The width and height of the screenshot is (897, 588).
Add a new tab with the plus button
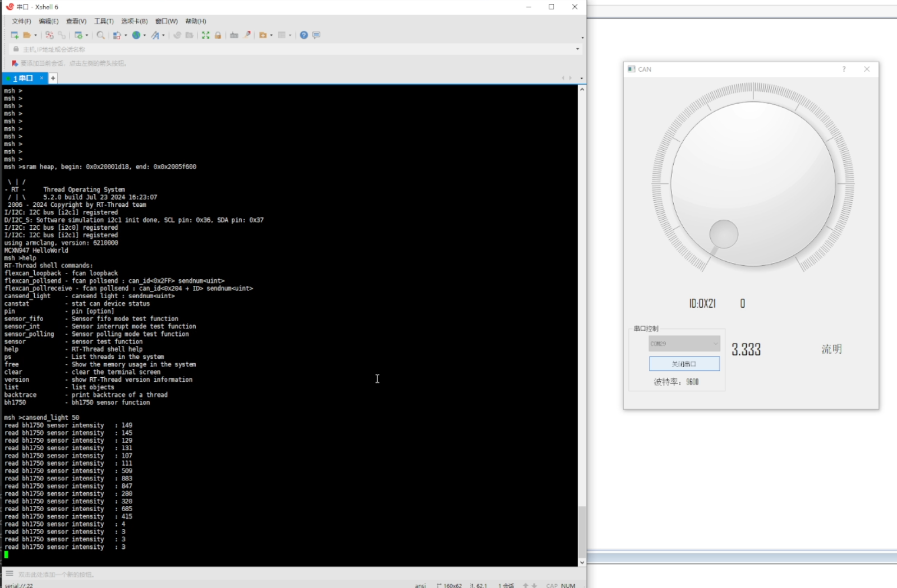coord(53,78)
